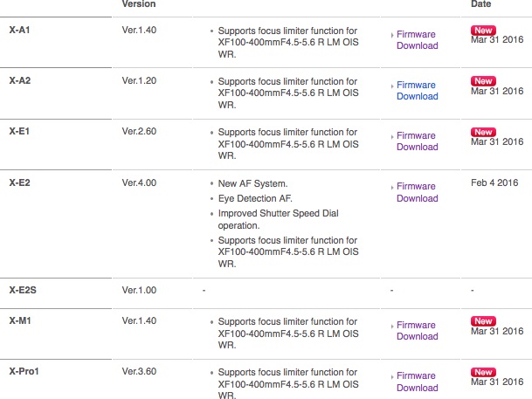Click the Feb 4 2016 date

click(x=494, y=182)
